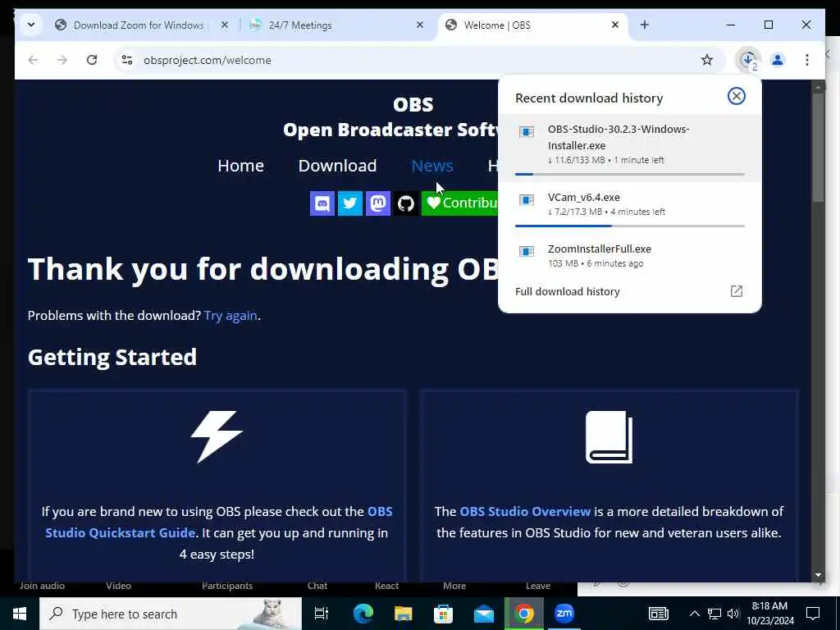Open the notification center icon
The image size is (840, 630).
[x=813, y=614]
